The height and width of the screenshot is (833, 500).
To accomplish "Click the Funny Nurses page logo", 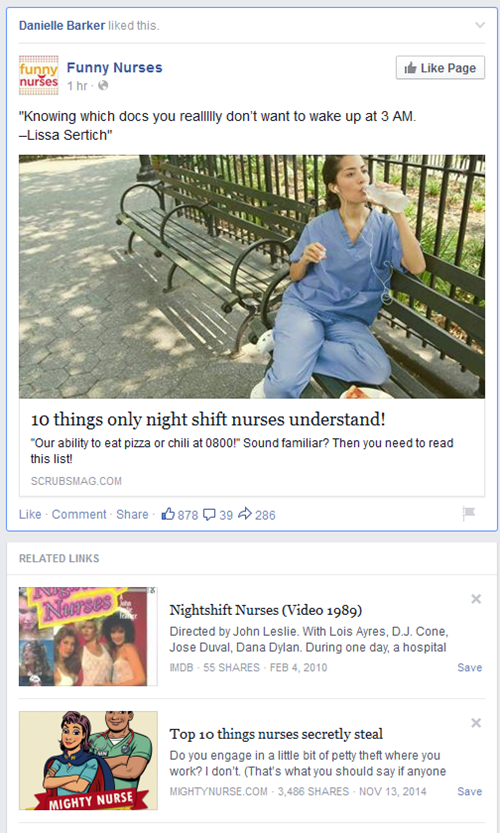I will pyautogui.click(x=39, y=75).
